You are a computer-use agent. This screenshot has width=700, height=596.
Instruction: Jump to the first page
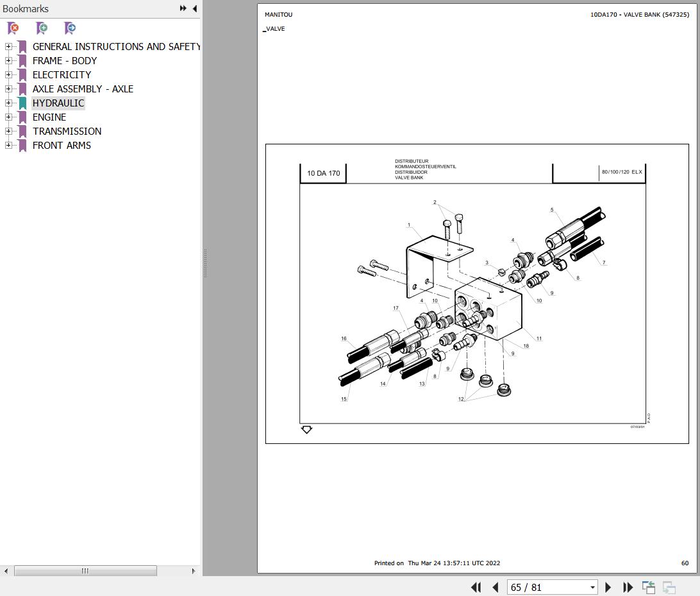[475, 587]
